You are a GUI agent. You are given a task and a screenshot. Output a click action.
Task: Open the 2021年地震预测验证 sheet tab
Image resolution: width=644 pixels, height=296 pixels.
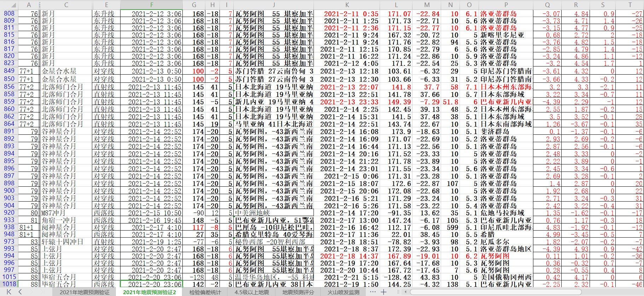(84, 292)
